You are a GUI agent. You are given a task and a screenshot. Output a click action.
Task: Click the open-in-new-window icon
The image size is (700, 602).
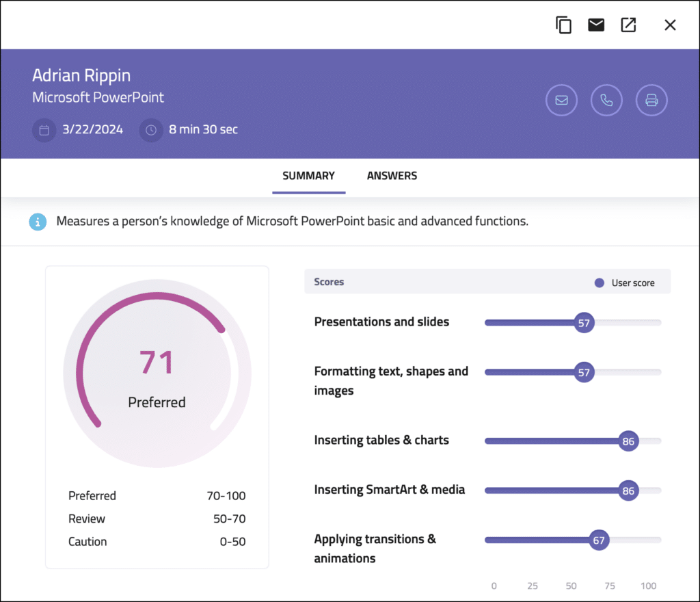click(x=628, y=25)
